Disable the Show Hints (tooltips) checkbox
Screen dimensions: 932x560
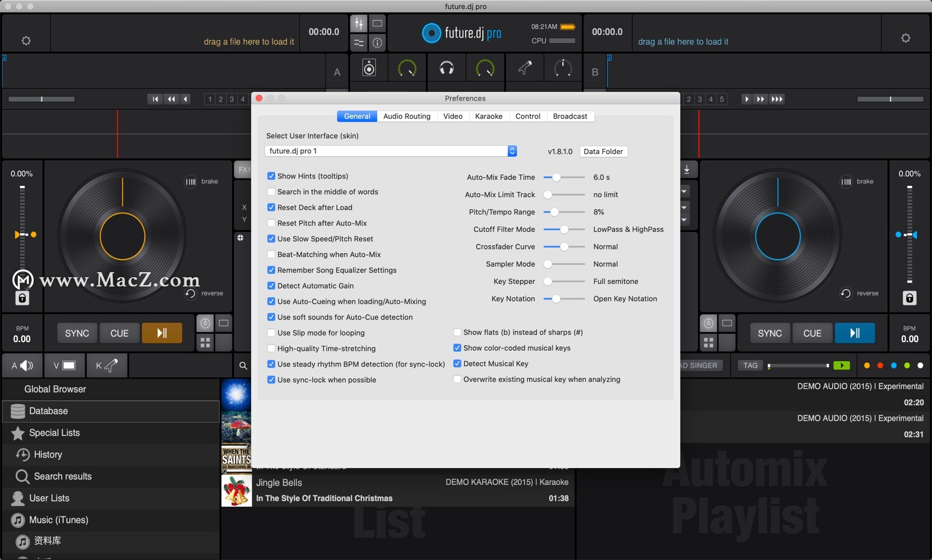pos(271,176)
